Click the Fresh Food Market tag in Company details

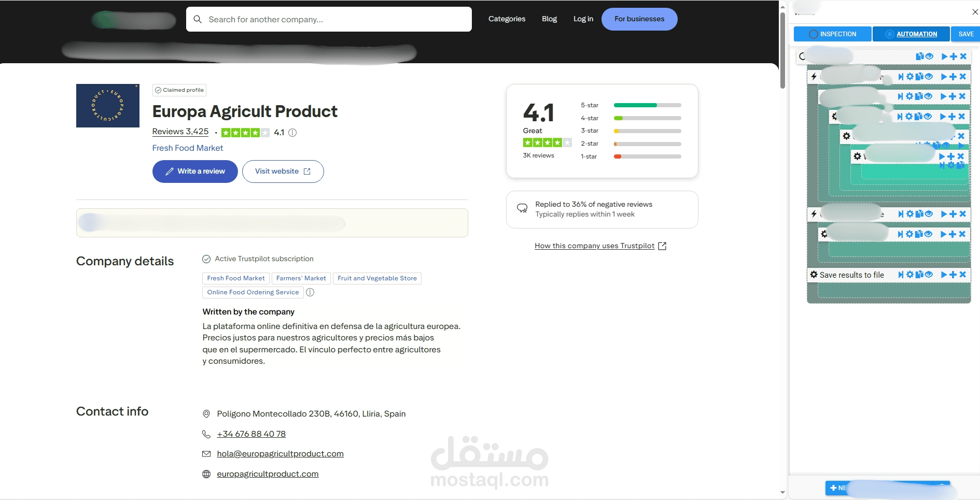pos(236,278)
